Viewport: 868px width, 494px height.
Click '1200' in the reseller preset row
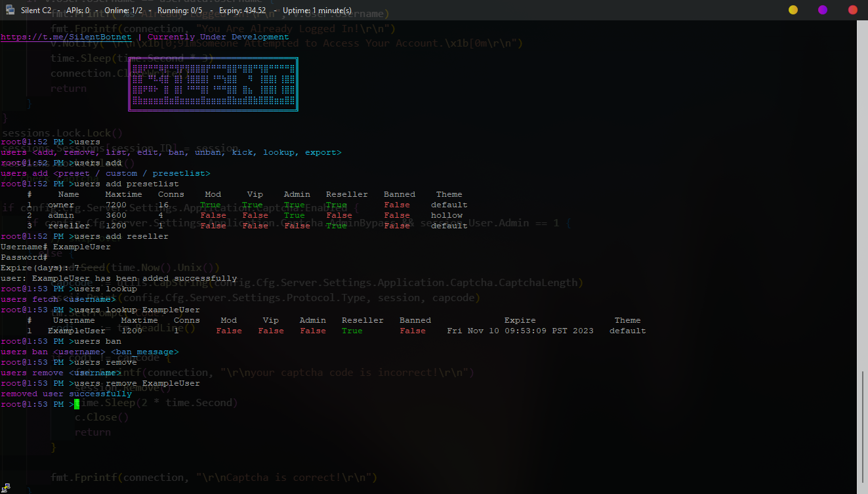click(x=116, y=226)
